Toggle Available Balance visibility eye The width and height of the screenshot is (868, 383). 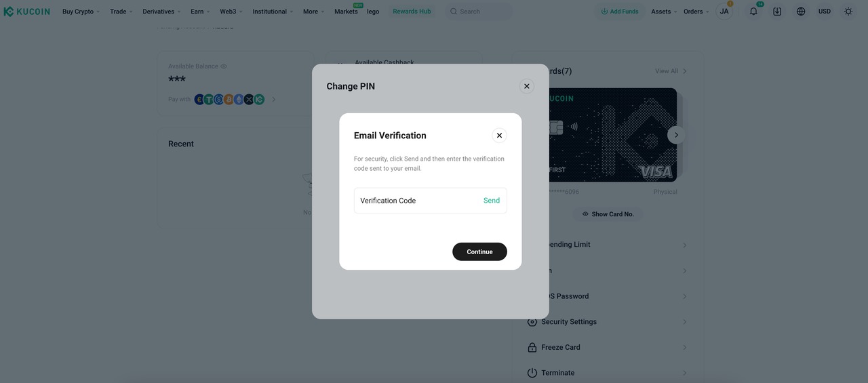click(x=224, y=66)
